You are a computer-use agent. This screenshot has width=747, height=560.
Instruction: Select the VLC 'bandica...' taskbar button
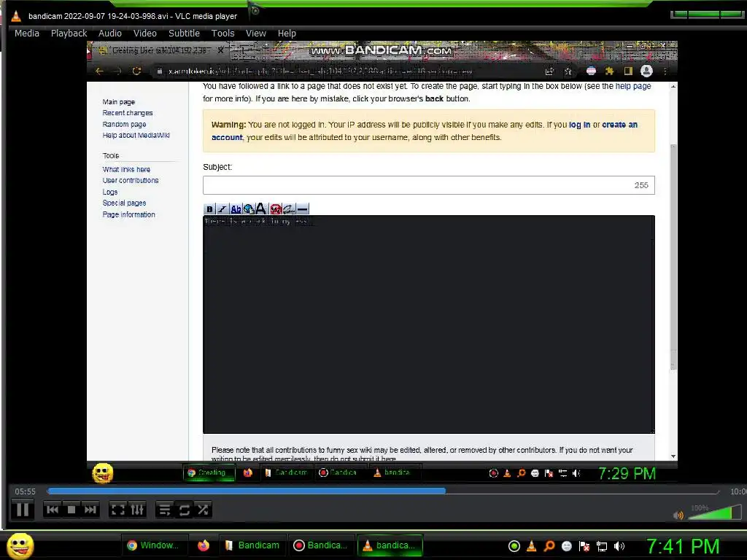(x=390, y=545)
